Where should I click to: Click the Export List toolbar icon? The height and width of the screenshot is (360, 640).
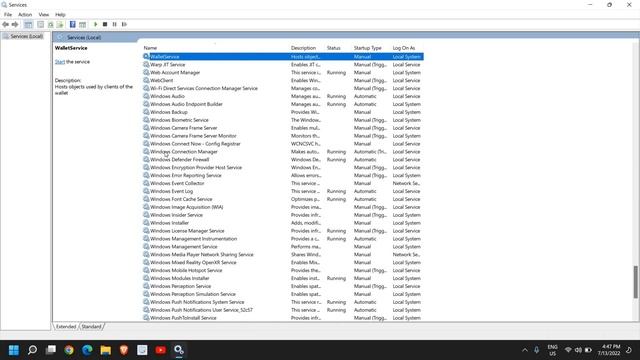(60, 24)
